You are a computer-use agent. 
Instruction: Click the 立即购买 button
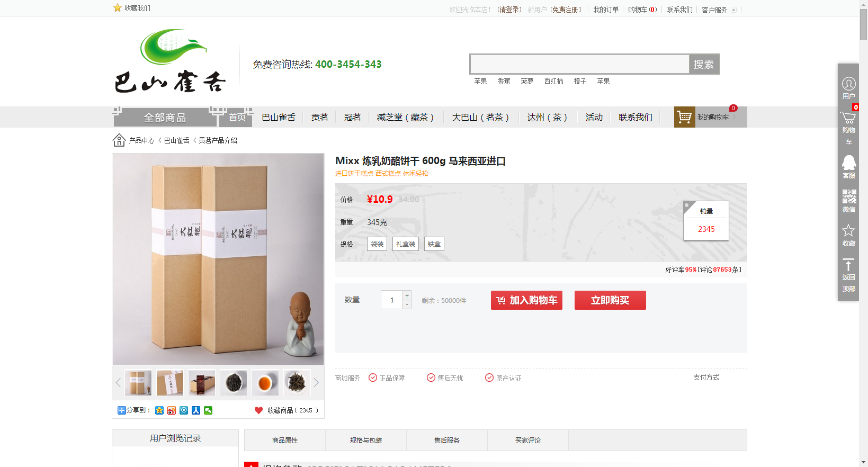(x=610, y=300)
